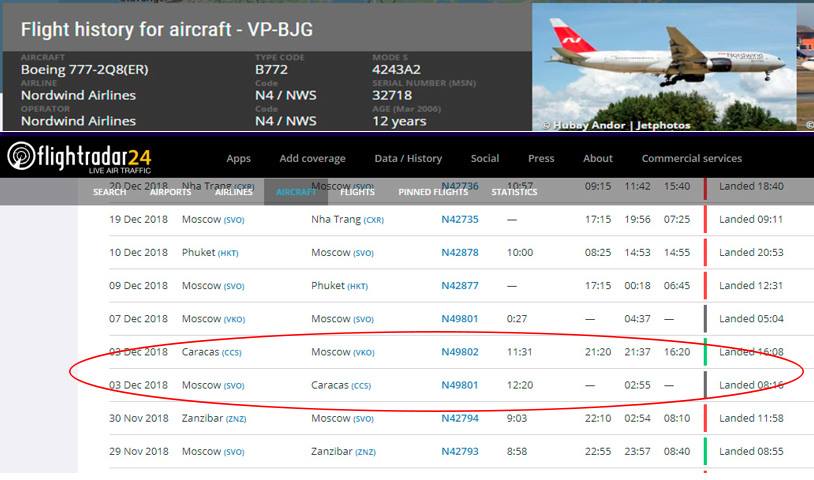The height and width of the screenshot is (480, 814).
Task: Open flight N49802 link
Action: click(460, 352)
